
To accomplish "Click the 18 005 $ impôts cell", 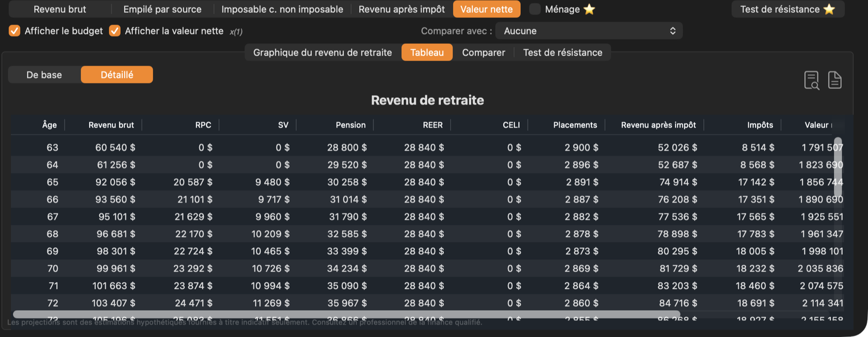I will point(755,251).
